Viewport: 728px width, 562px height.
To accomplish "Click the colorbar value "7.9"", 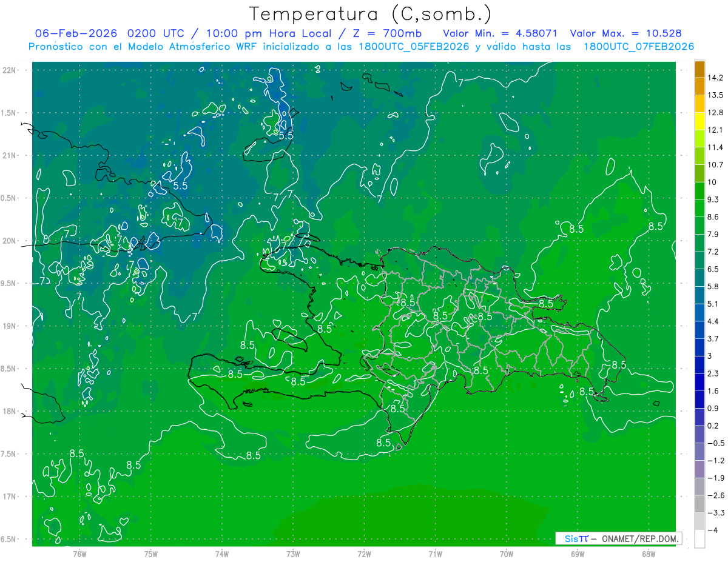I will [713, 235].
